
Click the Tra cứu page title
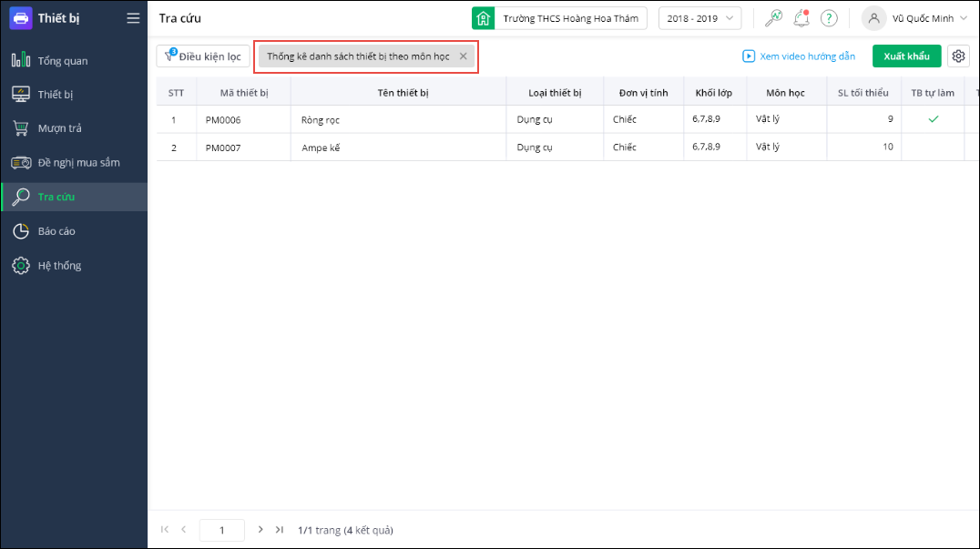180,18
